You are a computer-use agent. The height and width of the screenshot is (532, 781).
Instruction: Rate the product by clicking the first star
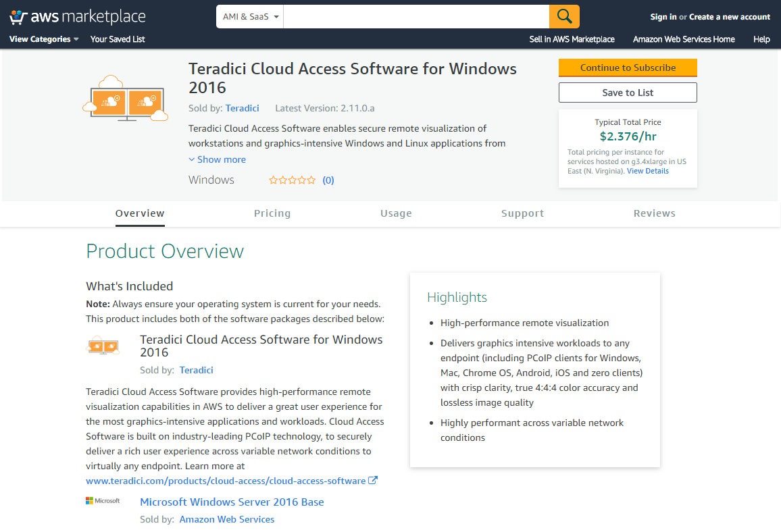tap(273, 180)
